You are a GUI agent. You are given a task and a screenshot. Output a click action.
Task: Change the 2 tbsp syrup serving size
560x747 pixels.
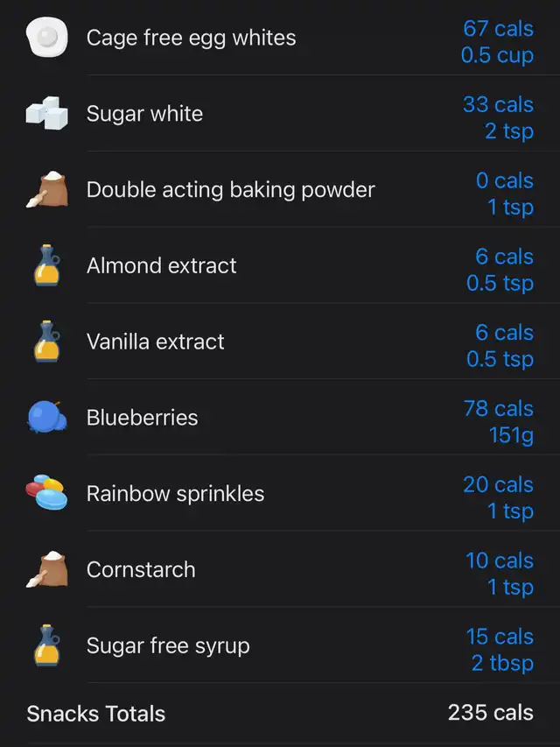coord(503,663)
